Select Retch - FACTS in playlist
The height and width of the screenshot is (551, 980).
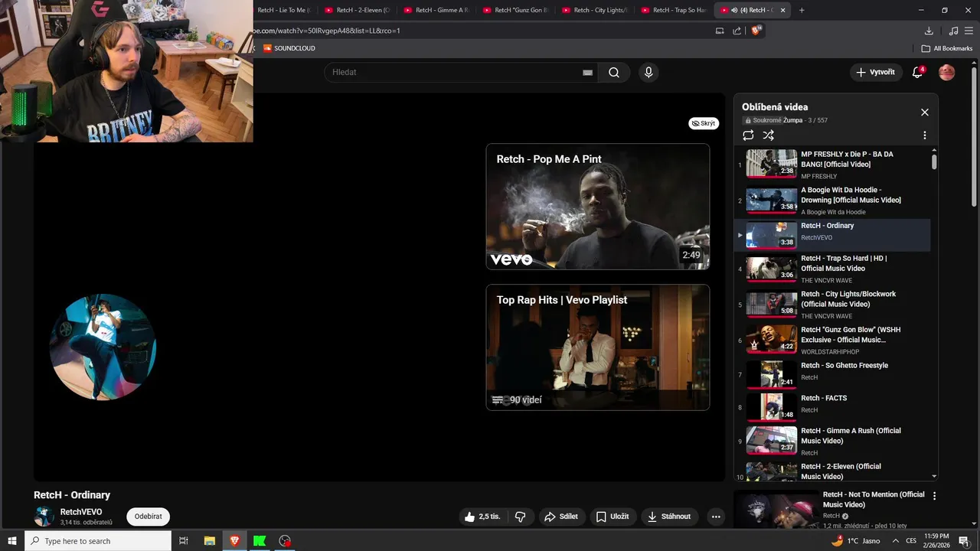(x=835, y=407)
